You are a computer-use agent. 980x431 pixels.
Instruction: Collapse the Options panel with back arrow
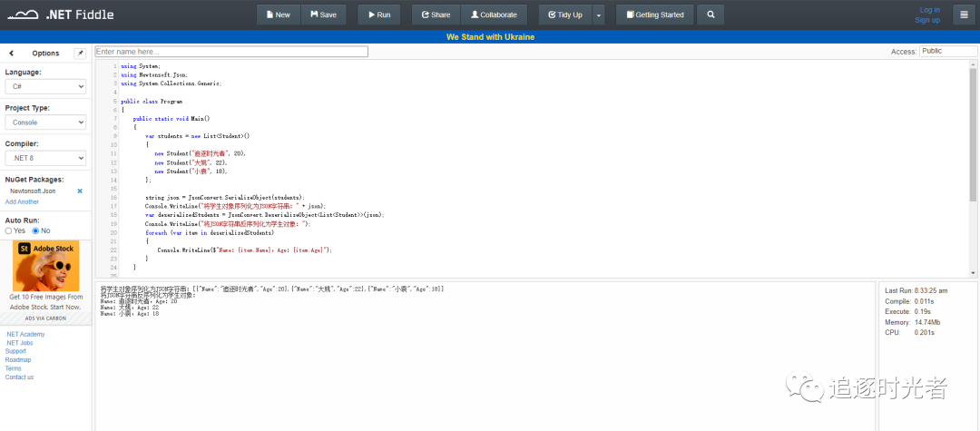tap(11, 54)
